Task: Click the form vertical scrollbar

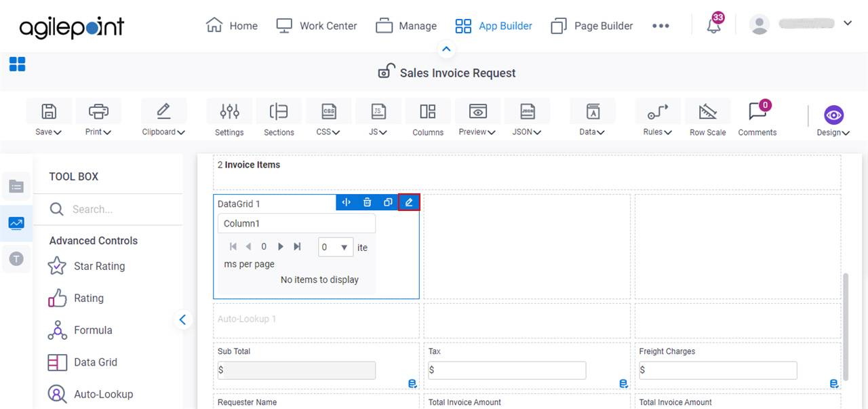Action: pos(845,327)
